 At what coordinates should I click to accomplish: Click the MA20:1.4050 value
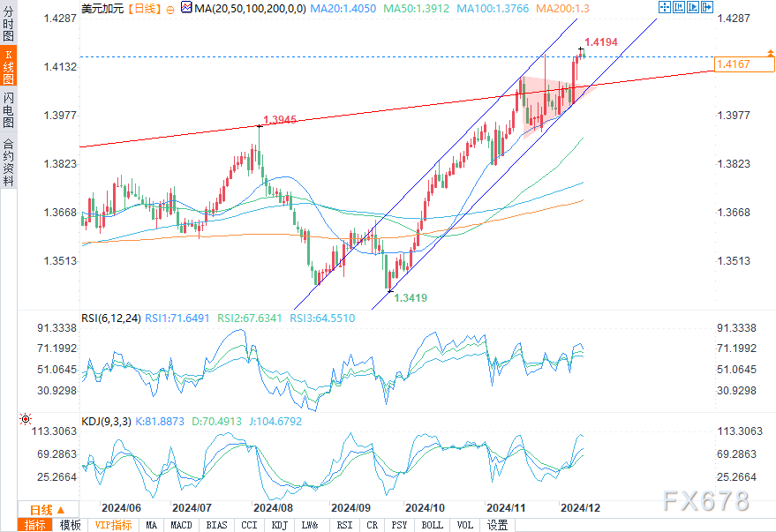point(343,9)
